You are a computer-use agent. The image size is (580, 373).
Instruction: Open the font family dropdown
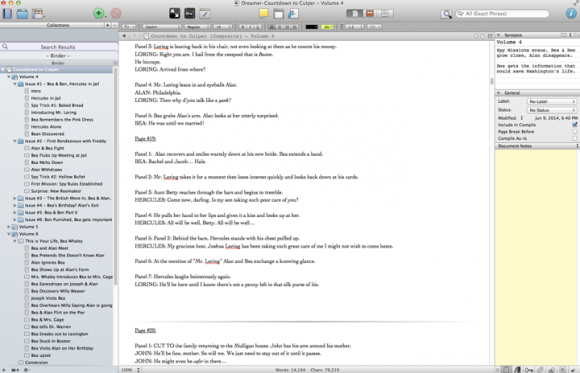[162, 27]
